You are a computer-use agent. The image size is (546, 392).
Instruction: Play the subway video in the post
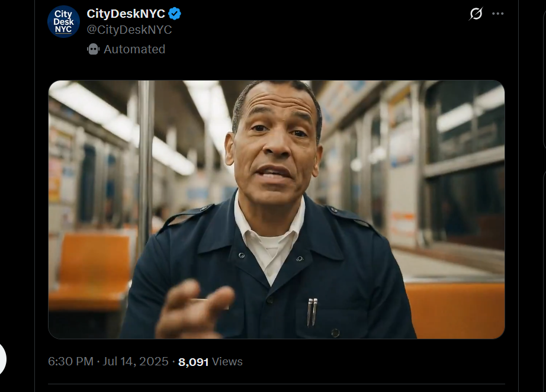(x=277, y=210)
